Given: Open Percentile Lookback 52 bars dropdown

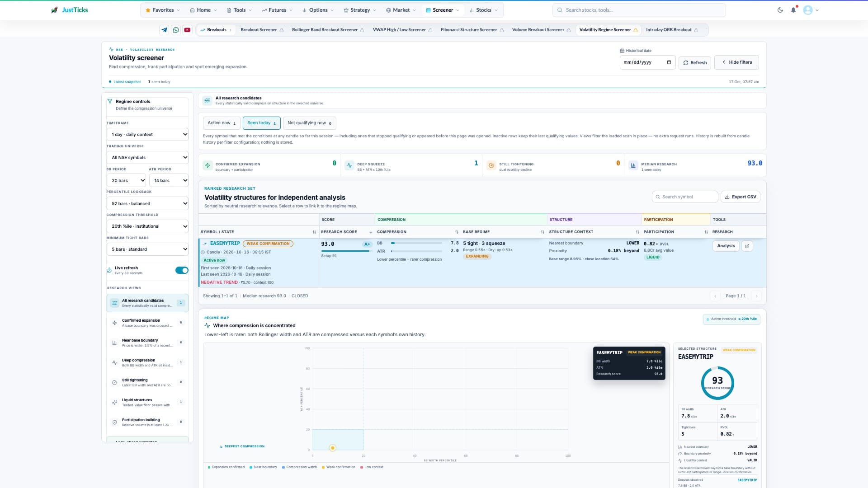Looking at the screenshot, I should coord(147,204).
